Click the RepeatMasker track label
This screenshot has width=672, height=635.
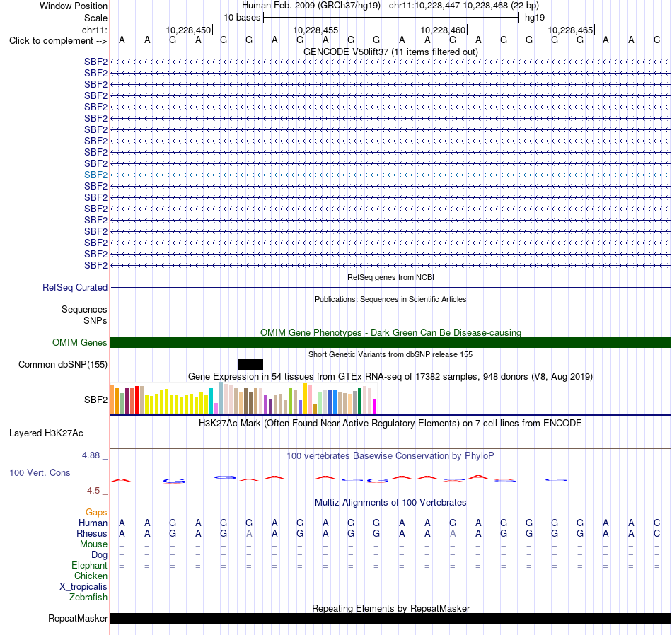click(x=78, y=618)
